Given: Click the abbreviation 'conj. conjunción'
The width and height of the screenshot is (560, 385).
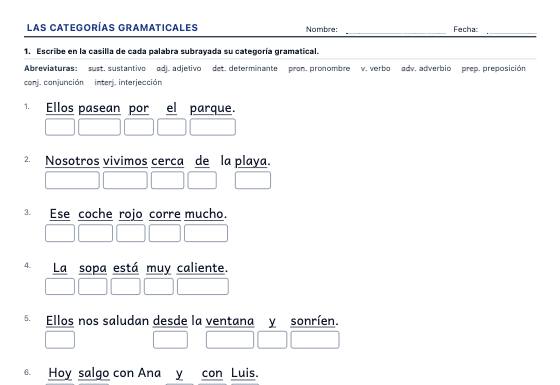Looking at the screenshot, I should (x=54, y=82).
